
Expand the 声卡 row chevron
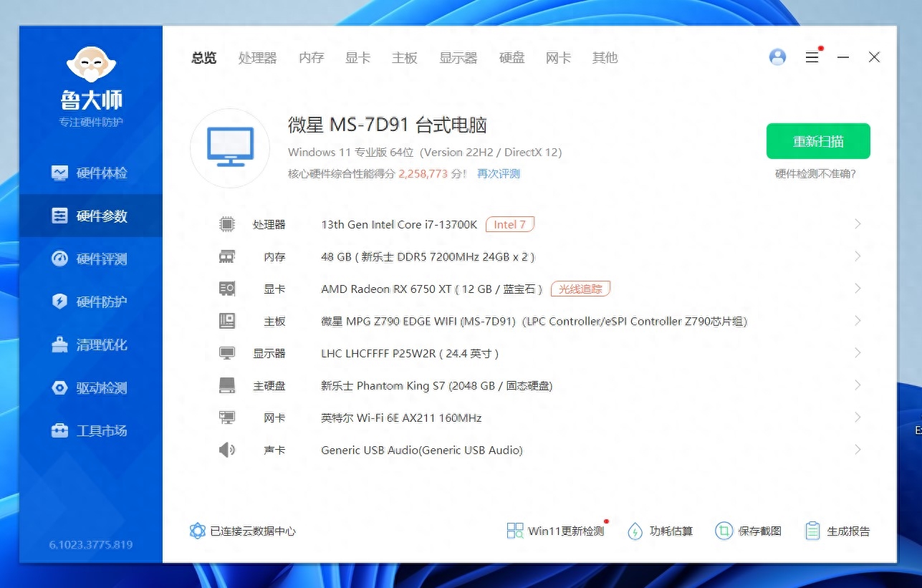(x=858, y=450)
